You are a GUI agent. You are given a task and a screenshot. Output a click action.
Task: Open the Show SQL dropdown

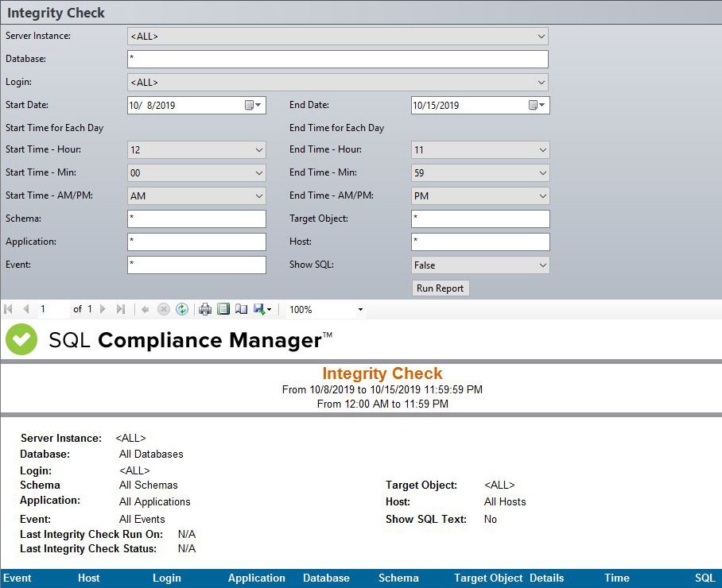click(542, 265)
